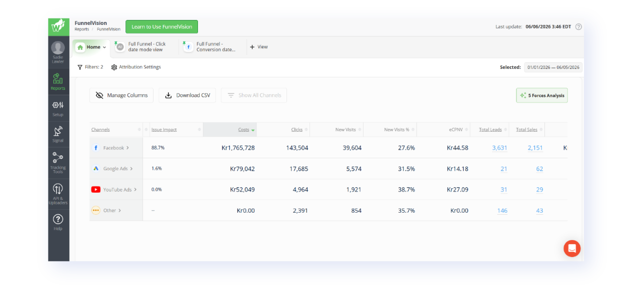
Task: Click the Facebook channel icon
Action: [96, 148]
